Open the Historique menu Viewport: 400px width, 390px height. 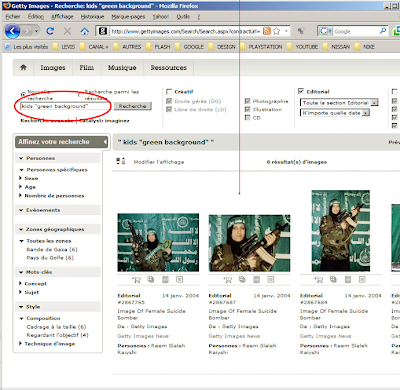point(92,17)
